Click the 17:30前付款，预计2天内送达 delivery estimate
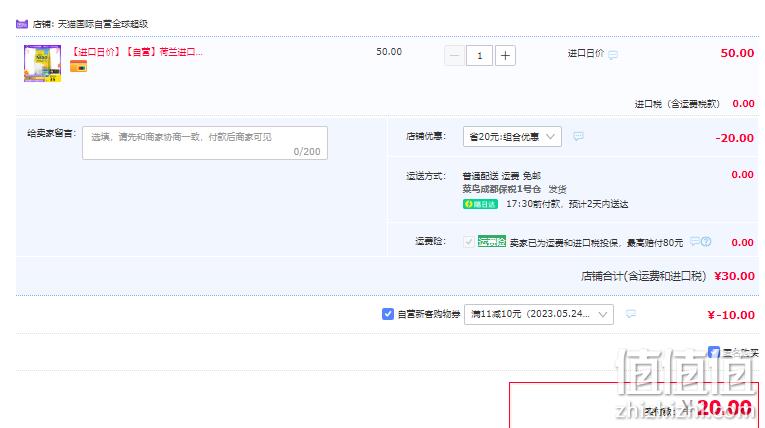Screen dimensions: 765x428 (567, 204)
